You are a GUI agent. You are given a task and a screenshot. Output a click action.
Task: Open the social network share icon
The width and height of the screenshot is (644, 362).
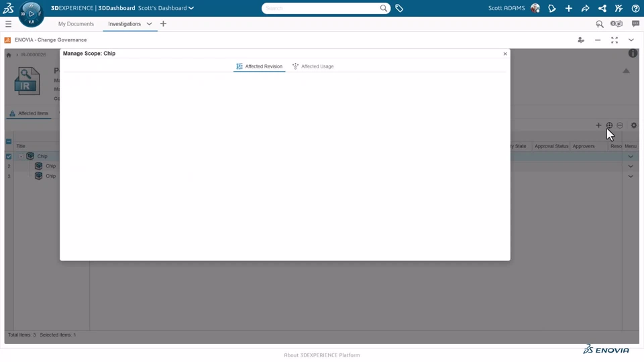[602, 8]
